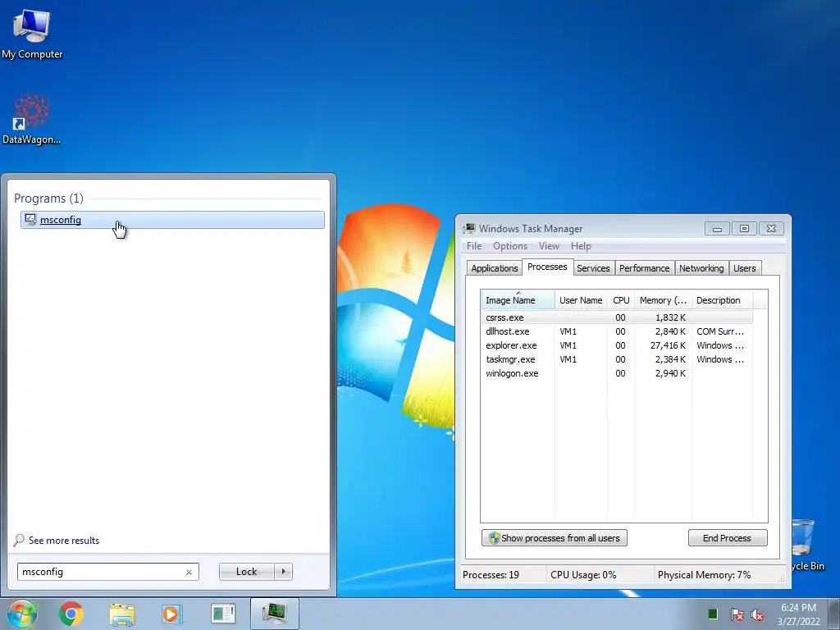Image resolution: width=840 pixels, height=630 pixels.
Task: Expand the Lock button arrow menu
Action: click(x=283, y=572)
